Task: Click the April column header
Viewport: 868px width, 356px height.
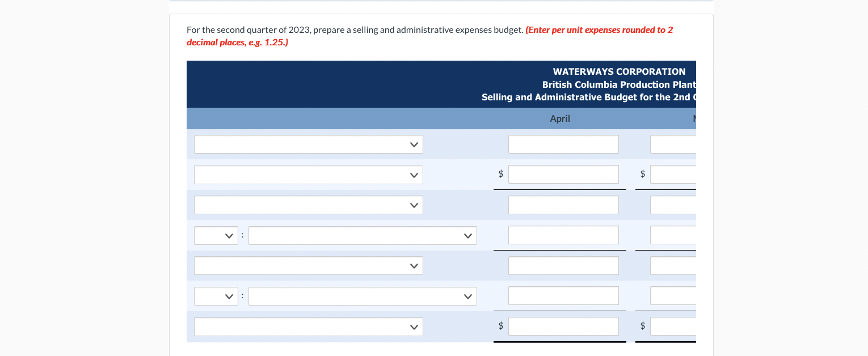Action: tap(560, 118)
